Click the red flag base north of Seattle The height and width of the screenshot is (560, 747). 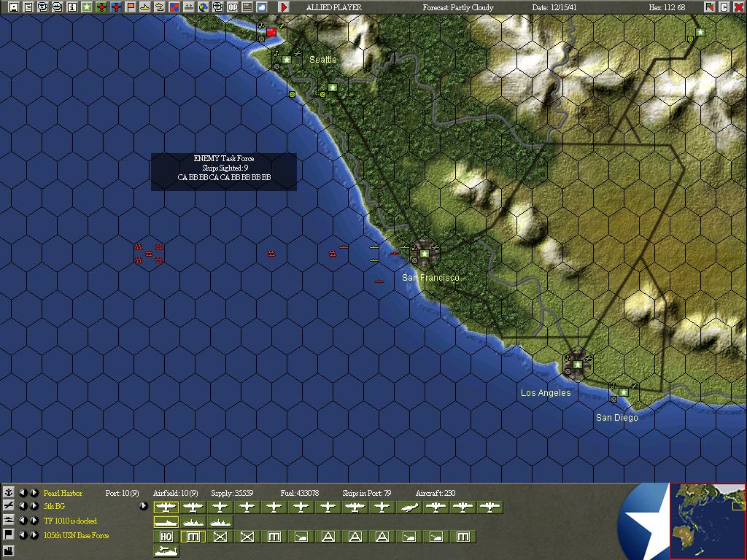[x=271, y=31]
